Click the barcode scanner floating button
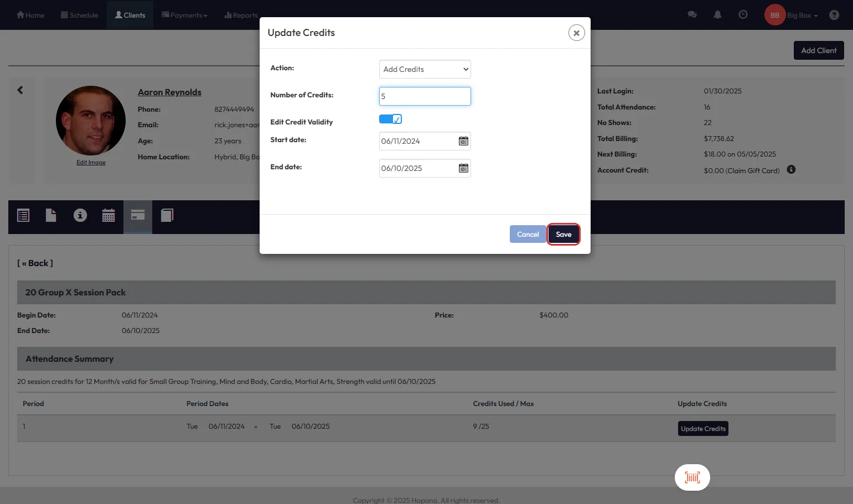Image resolution: width=853 pixels, height=504 pixels. point(692,477)
